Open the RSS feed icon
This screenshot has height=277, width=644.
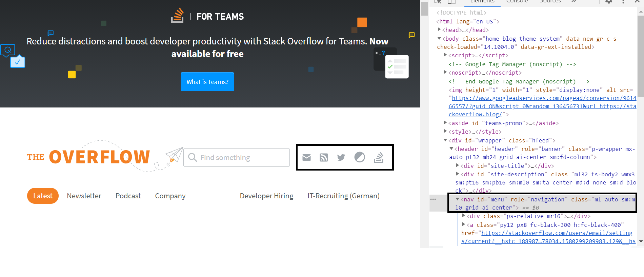pyautogui.click(x=324, y=157)
